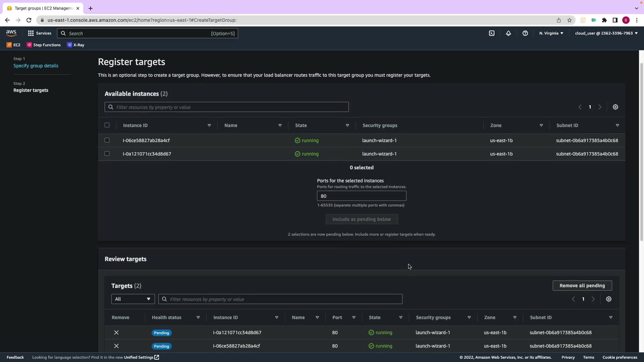
Task: Click the ports input field showing 80
Action: pos(362,196)
